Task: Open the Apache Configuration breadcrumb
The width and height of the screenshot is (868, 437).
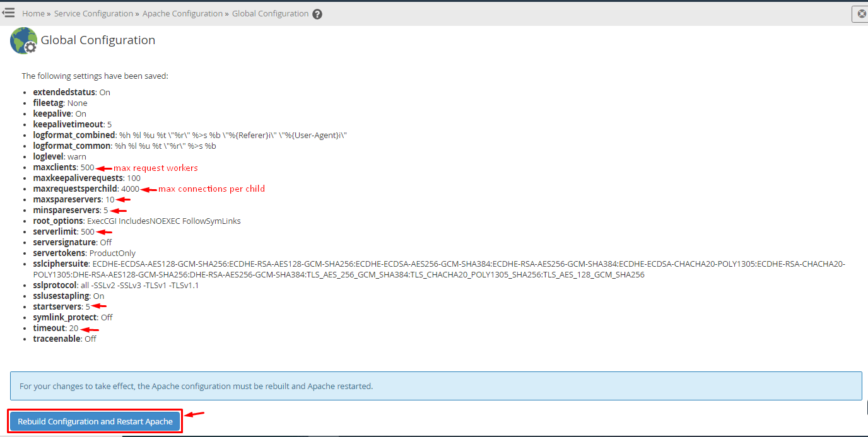Action: (x=182, y=13)
